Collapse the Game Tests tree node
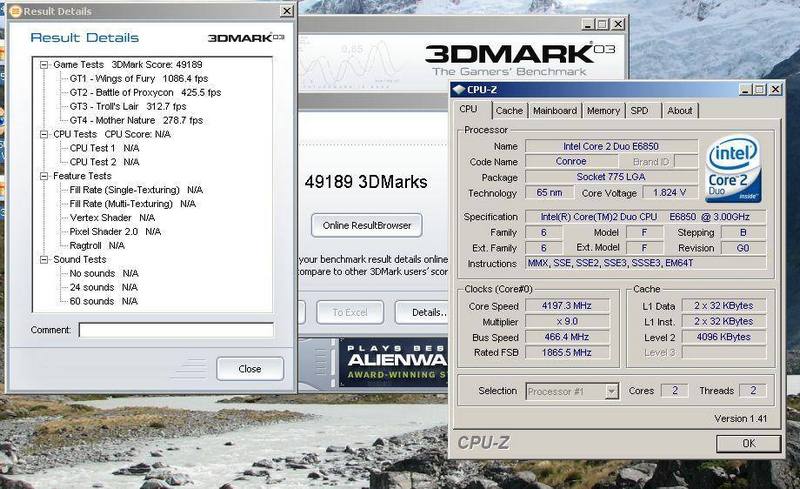This screenshot has height=489, width=800. point(44,65)
